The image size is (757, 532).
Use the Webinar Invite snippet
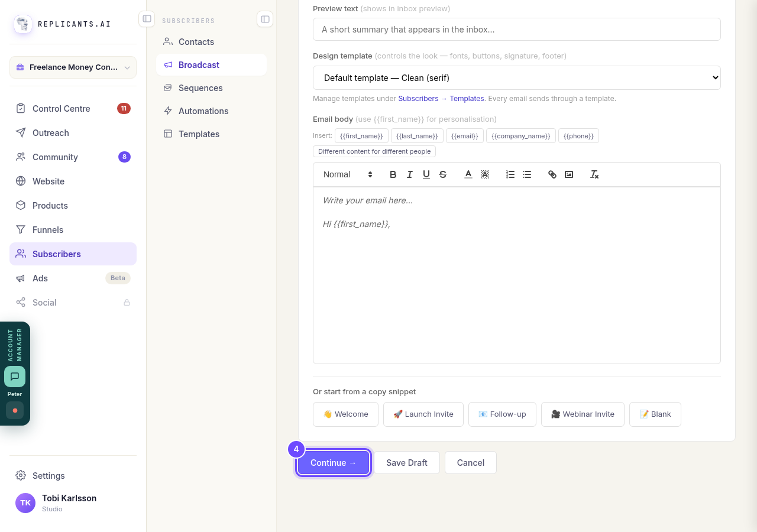(583, 414)
